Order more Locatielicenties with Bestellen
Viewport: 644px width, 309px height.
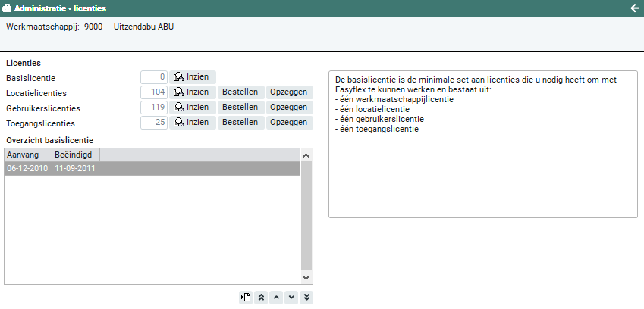[x=240, y=92]
